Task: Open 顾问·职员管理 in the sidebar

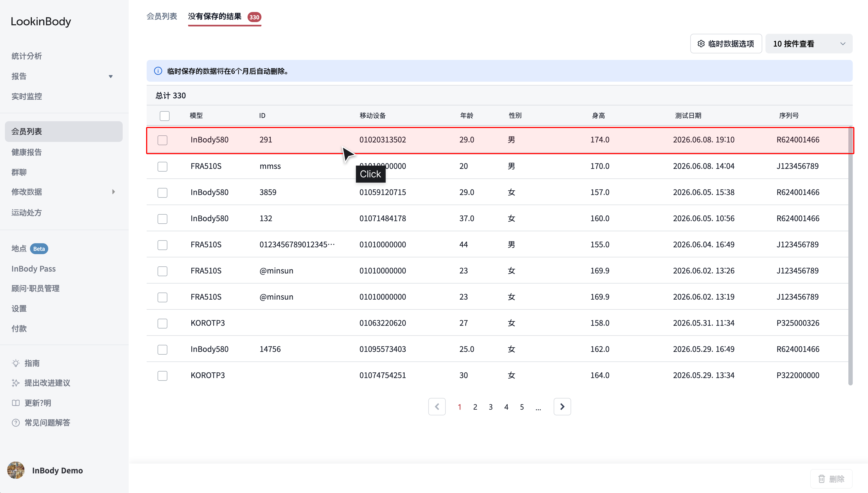Action: [x=35, y=288]
